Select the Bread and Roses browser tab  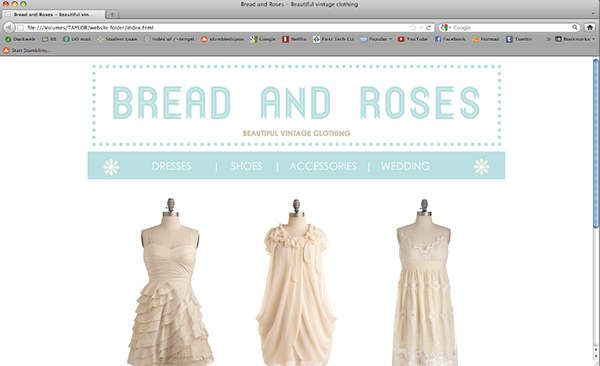[x=54, y=15]
